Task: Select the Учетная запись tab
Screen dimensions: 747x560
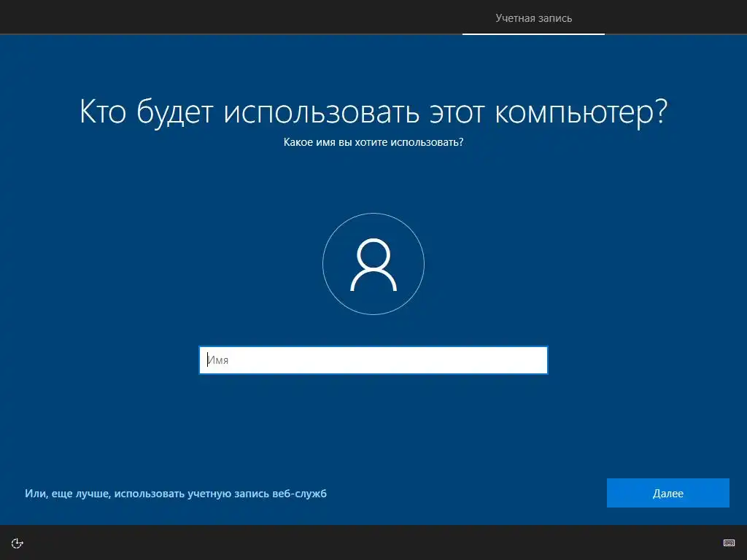Action: point(533,18)
